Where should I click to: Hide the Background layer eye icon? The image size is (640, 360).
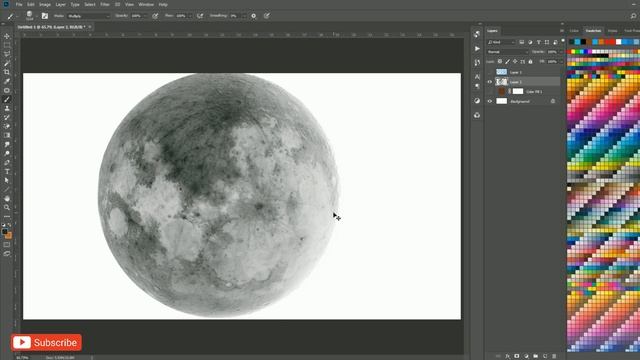[490, 101]
